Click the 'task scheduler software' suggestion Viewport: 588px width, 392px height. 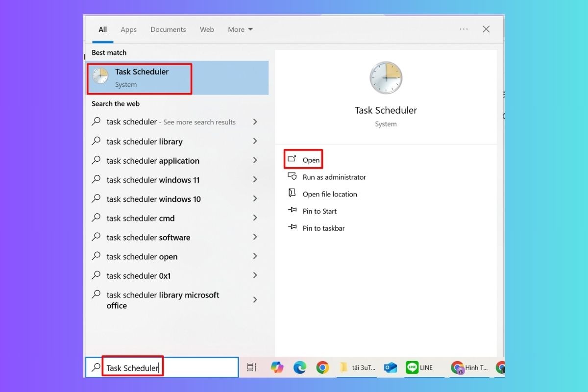[x=148, y=237]
